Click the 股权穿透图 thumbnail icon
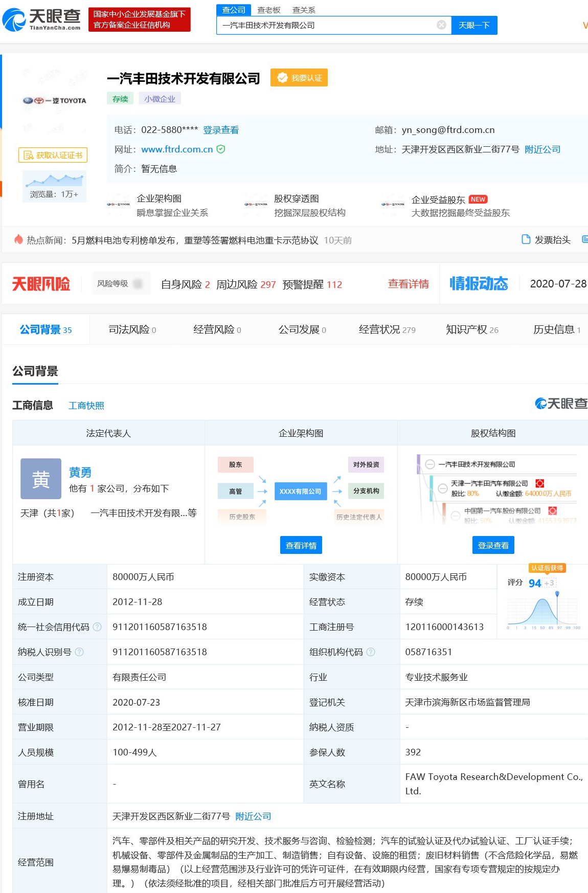588x893 pixels. click(x=256, y=205)
